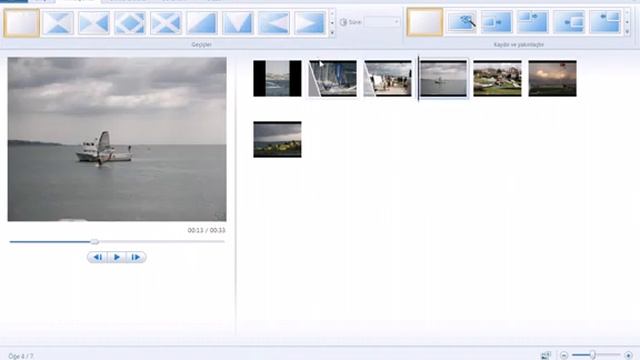Expand the full transitions gallery

pos(332,33)
